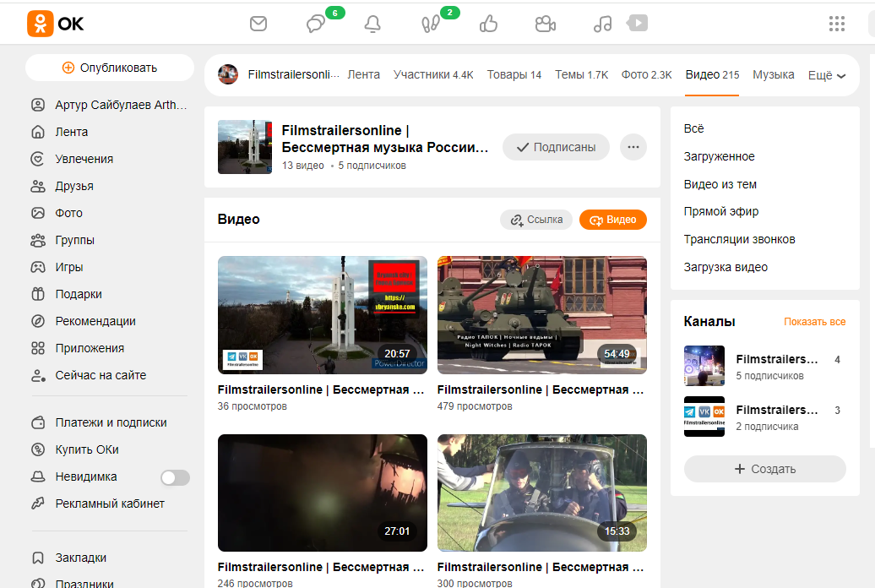Screen dimensions: 875x588
Task: Open the Guests footprints icon
Action: pos(430,24)
